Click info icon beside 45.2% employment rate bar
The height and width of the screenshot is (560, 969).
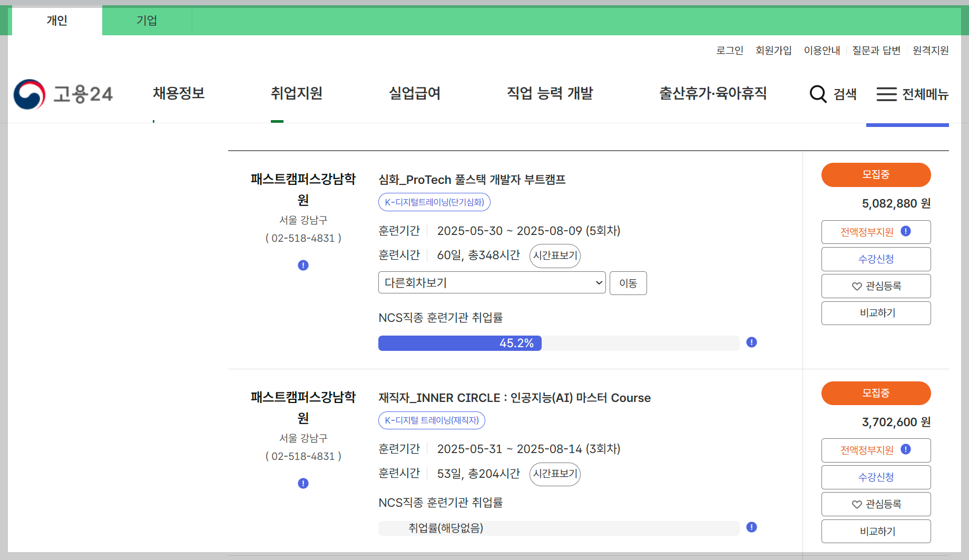point(751,342)
